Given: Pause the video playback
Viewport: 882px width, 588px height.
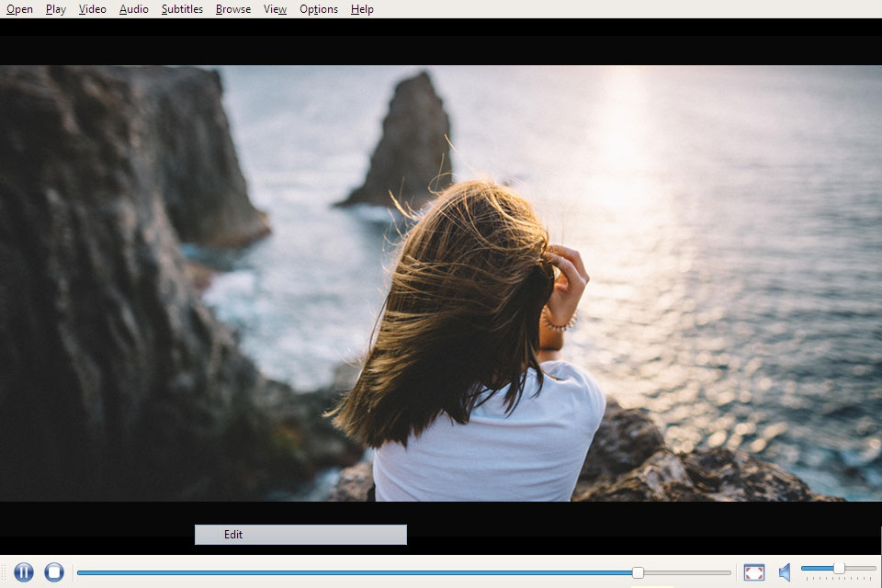Looking at the screenshot, I should click(24, 572).
